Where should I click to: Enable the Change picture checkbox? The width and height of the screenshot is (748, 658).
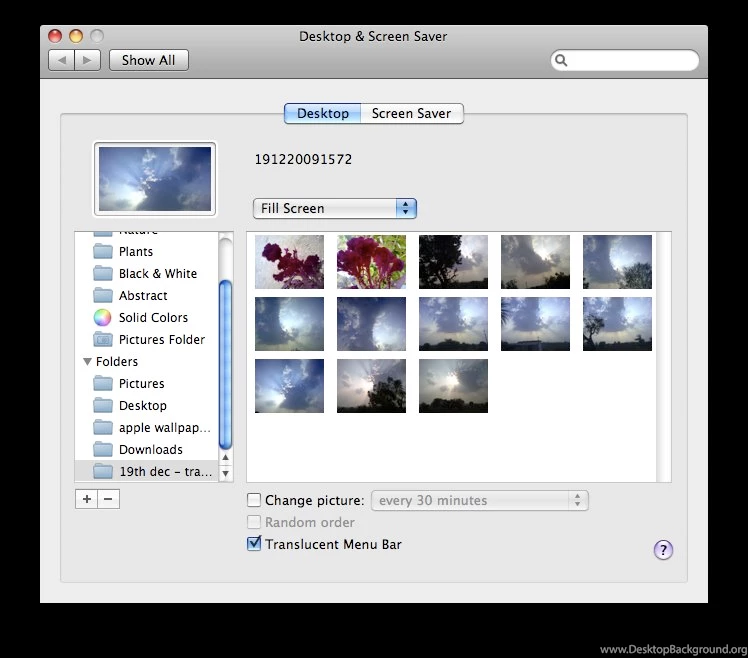pos(254,500)
